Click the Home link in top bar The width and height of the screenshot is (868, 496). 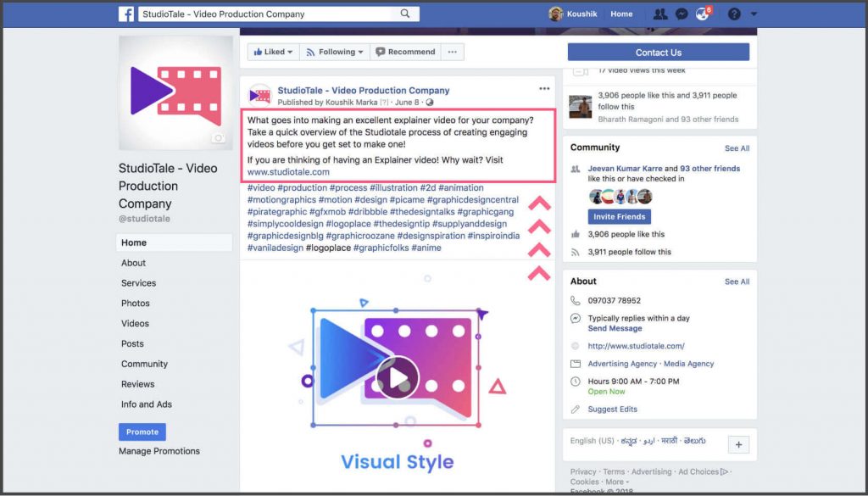621,14
